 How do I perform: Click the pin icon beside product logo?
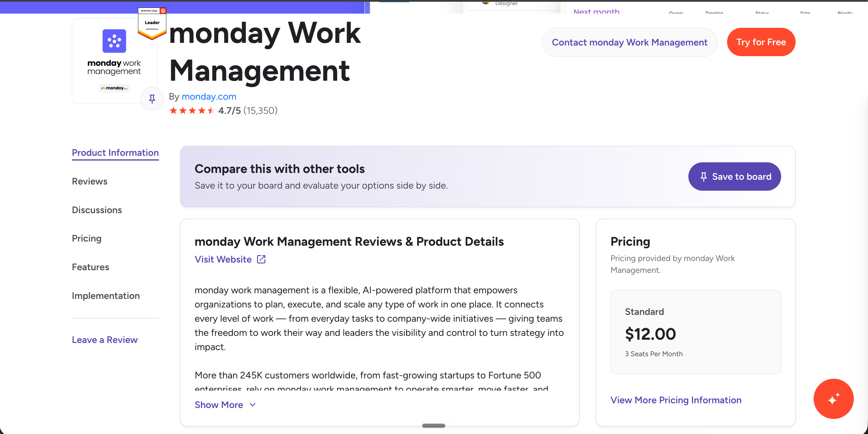(x=152, y=98)
